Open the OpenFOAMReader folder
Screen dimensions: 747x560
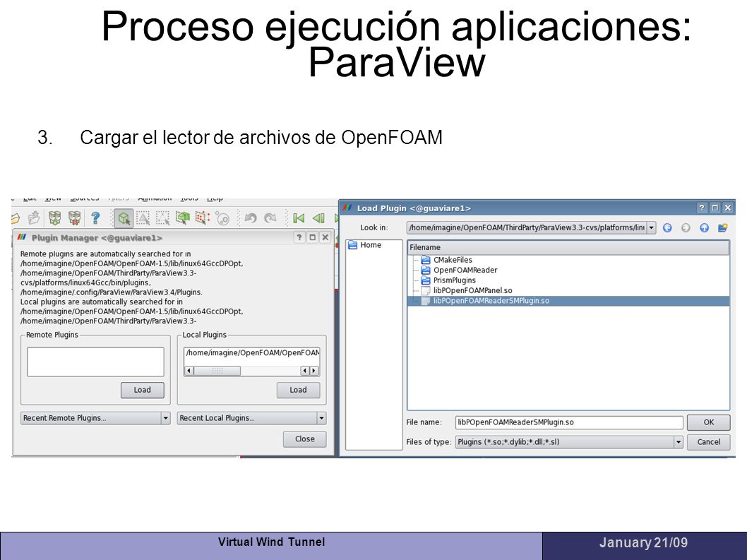[460, 270]
